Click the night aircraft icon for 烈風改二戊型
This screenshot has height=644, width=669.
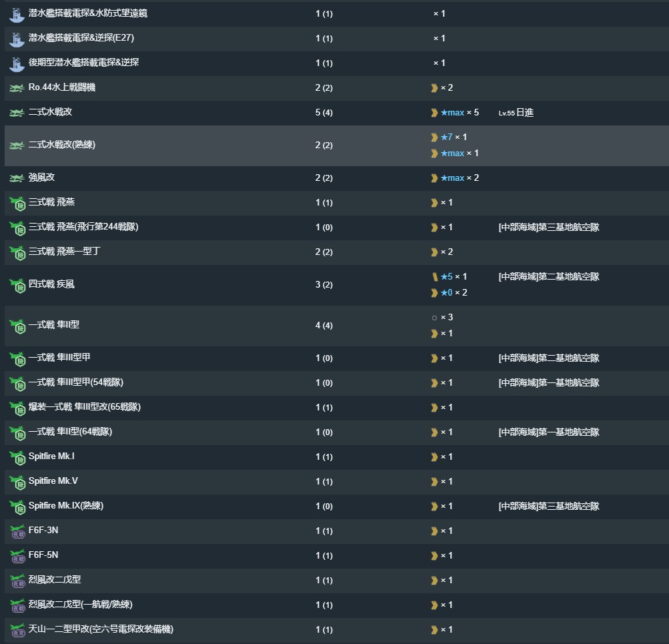tap(17, 581)
